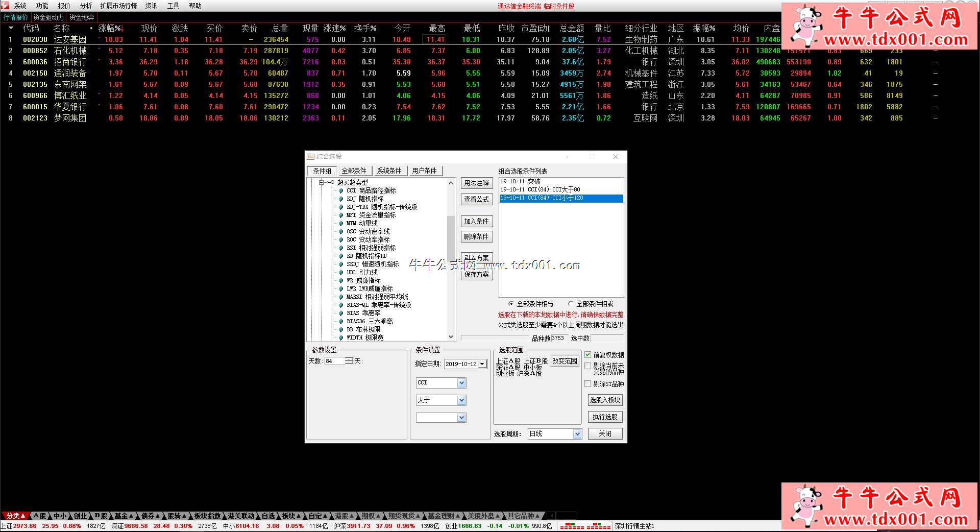The image size is (980, 532).
Task: Click the market status indicator icons in status bar
Action: 585,526
